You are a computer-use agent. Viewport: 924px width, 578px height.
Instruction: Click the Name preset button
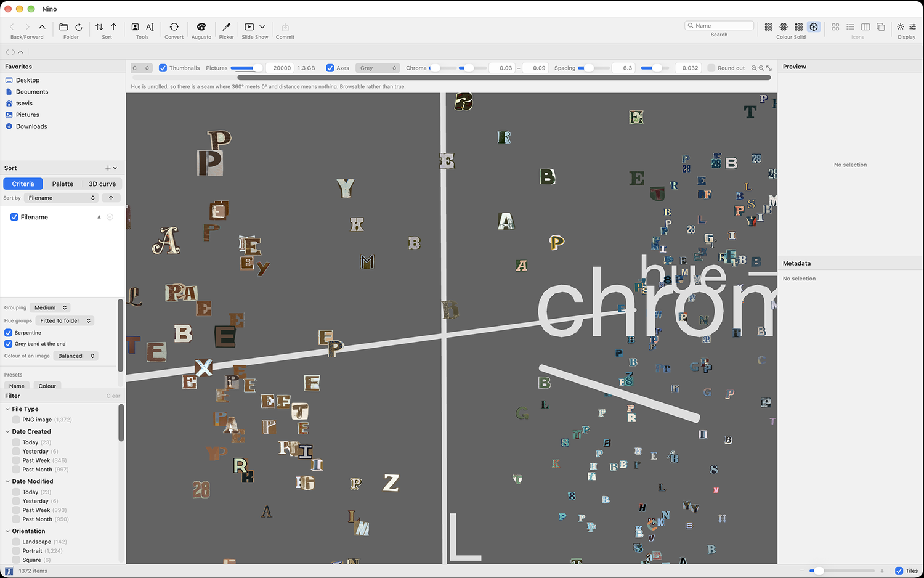point(17,386)
